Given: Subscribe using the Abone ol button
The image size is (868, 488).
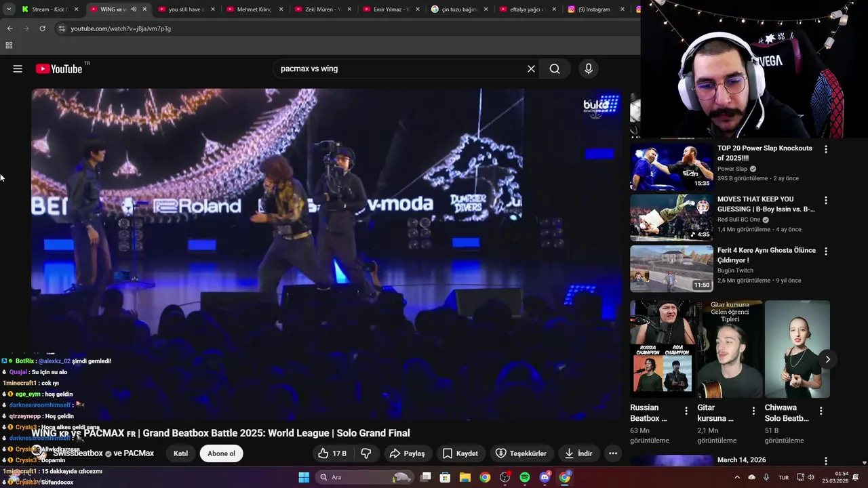Looking at the screenshot, I should pyautogui.click(x=222, y=453).
